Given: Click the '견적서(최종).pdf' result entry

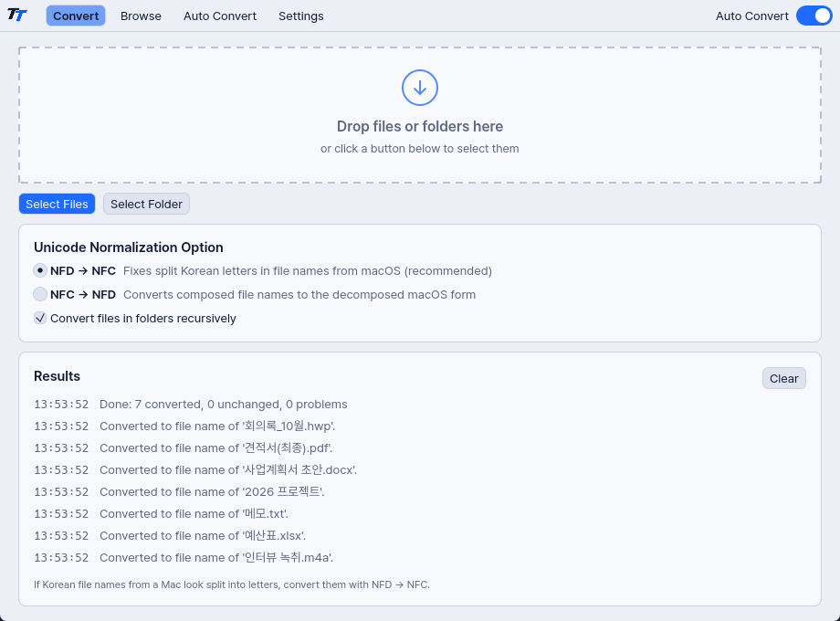Looking at the screenshot, I should coord(184,447).
